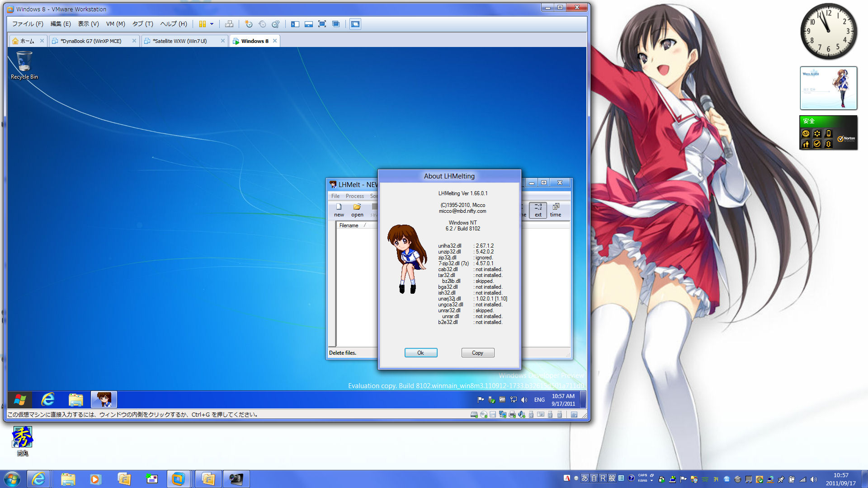The width and height of the screenshot is (868, 488).
Task: Open the VM (M) menu in VMware
Action: tap(115, 24)
